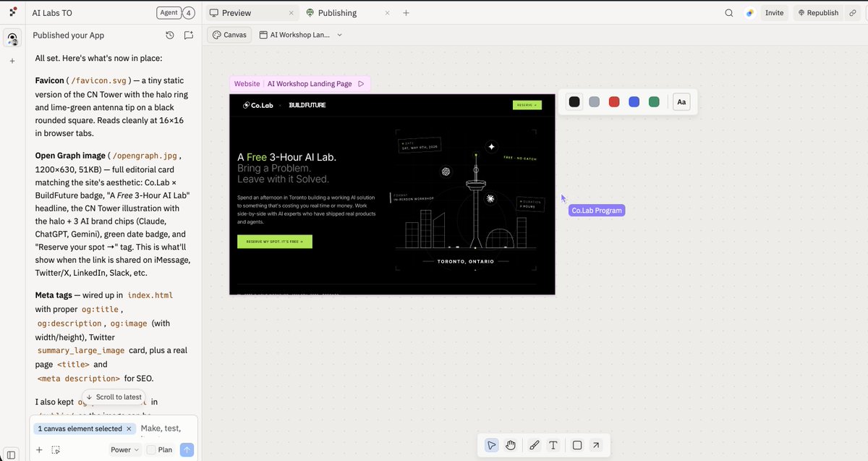Open the text style 'Aa' button
The width and height of the screenshot is (868, 461).
click(x=681, y=102)
